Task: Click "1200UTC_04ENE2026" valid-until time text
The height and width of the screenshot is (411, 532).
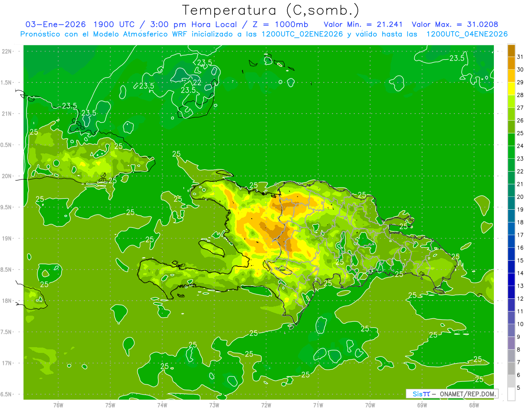Action: click(467, 34)
